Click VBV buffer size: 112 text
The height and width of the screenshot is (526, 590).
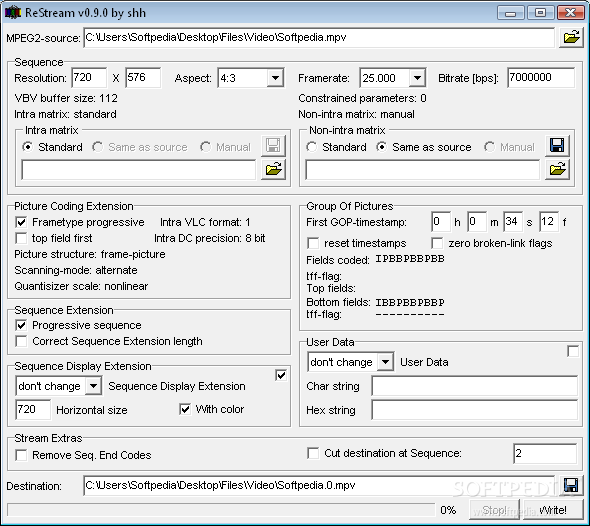[66, 98]
